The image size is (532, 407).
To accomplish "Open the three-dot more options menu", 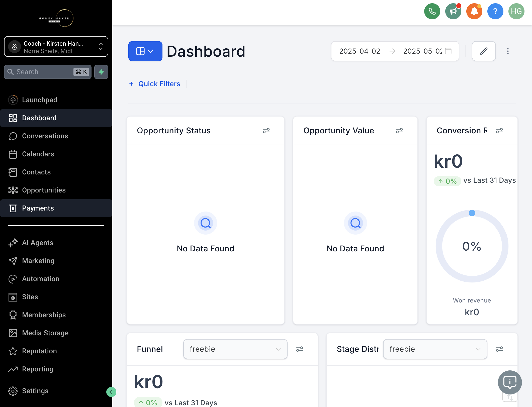I will (x=508, y=51).
